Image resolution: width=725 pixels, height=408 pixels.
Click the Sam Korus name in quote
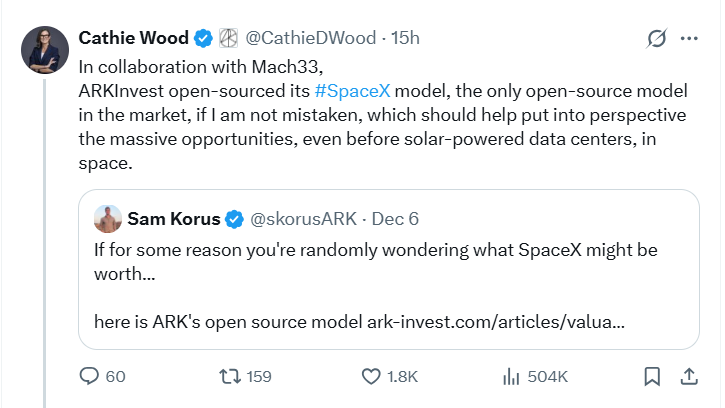point(174,217)
